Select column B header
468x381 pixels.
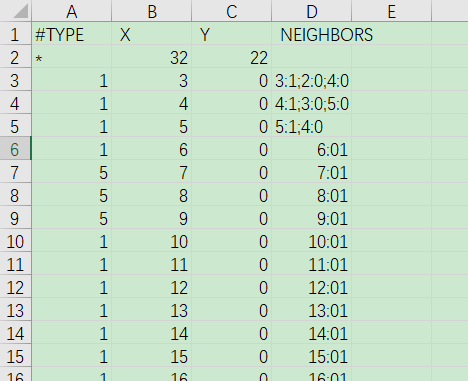(151, 11)
